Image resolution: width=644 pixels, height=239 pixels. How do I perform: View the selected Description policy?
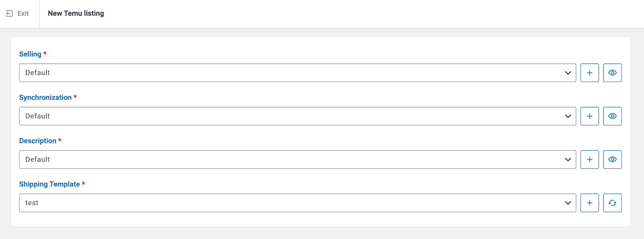tap(612, 159)
